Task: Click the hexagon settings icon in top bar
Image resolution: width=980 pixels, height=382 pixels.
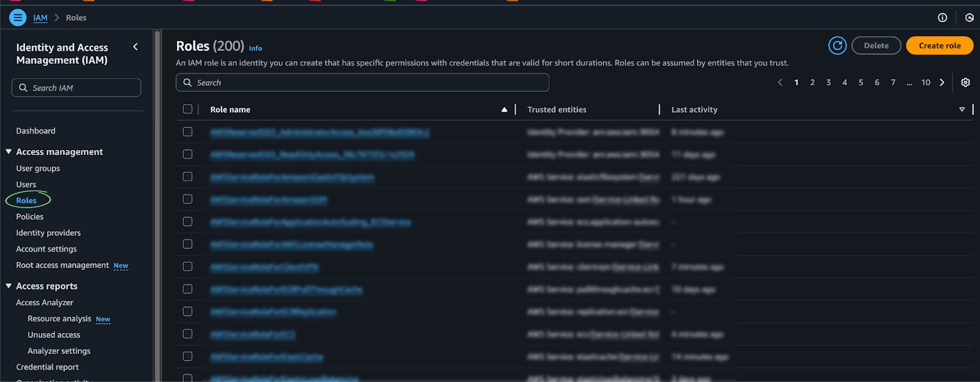Action: pos(970,18)
